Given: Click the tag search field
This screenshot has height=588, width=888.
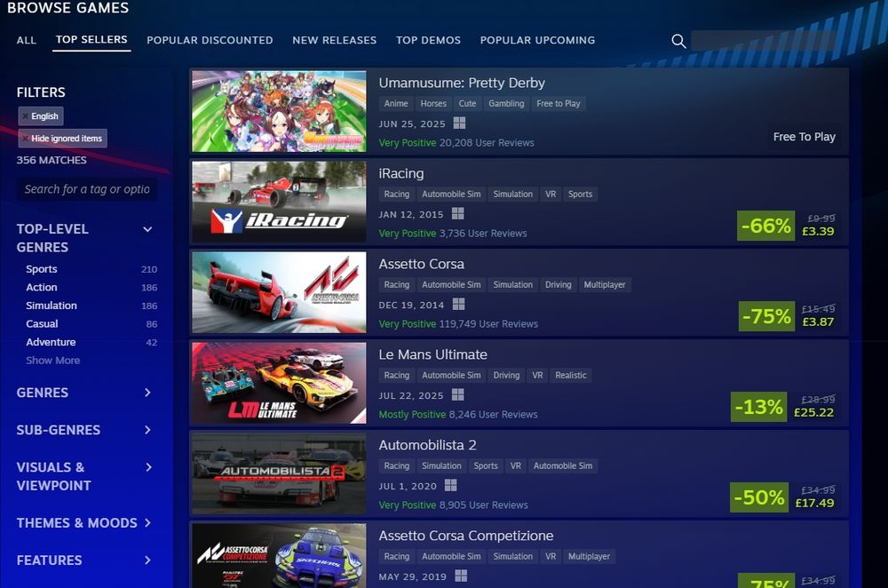Looking at the screenshot, I should [87, 189].
